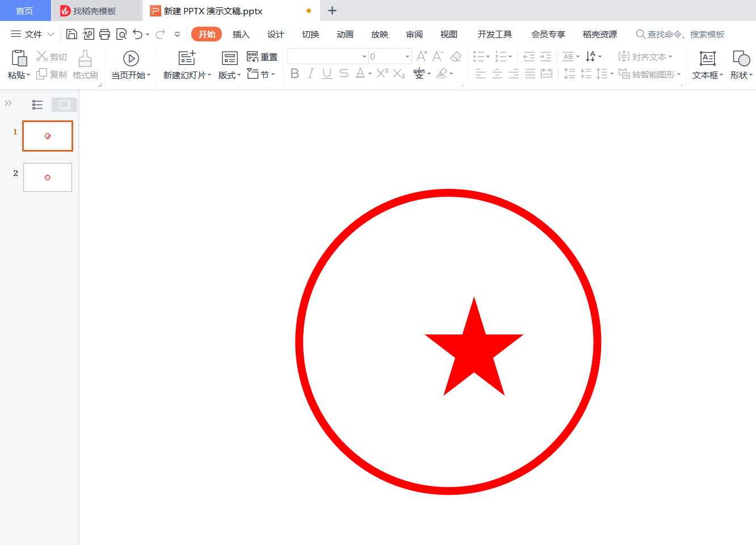This screenshot has width=756, height=545.
Task: Switch to Review (审阅) tab
Action: coord(414,34)
